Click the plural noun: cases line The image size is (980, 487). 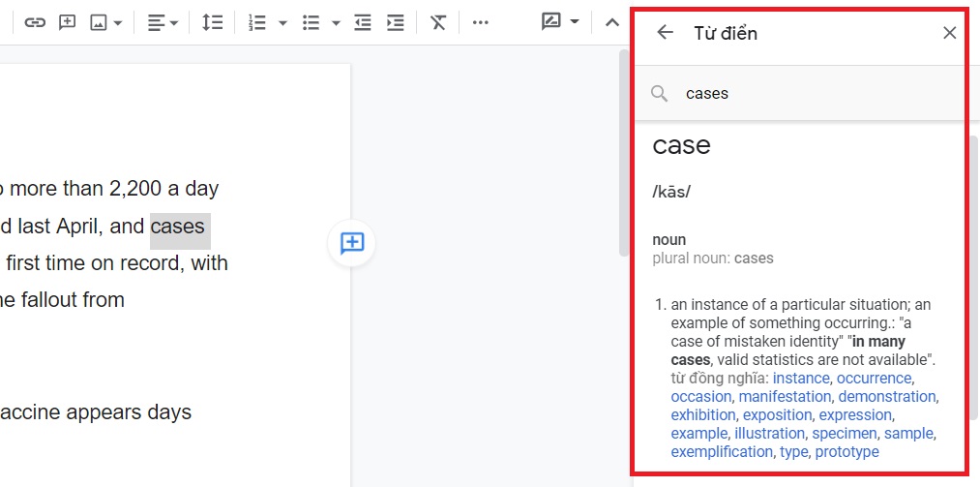pos(713,259)
